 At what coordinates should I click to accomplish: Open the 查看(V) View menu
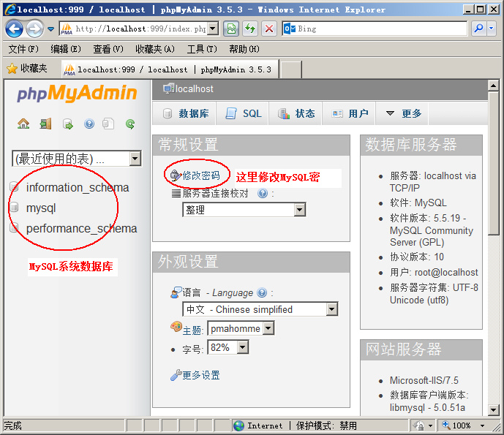(x=108, y=49)
